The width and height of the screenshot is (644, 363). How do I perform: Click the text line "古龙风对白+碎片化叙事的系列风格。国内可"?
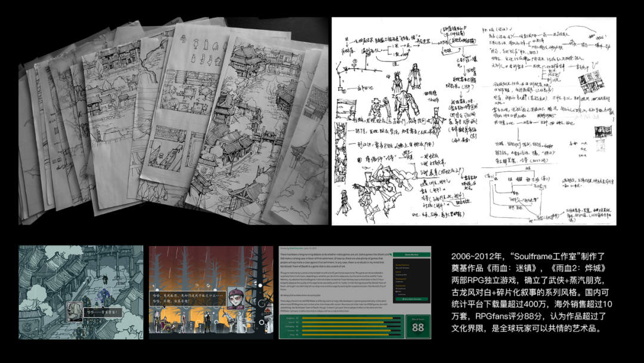tap(530, 293)
